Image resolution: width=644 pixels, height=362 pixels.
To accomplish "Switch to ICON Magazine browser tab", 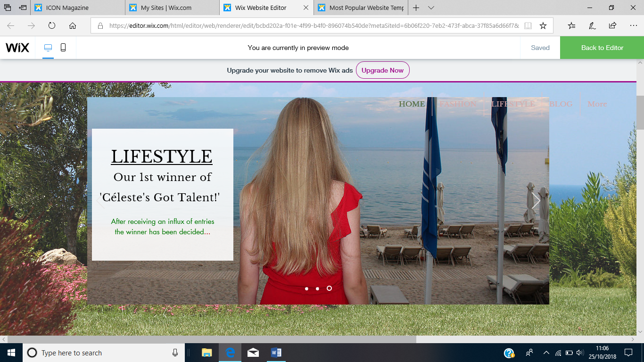I will coord(79,8).
